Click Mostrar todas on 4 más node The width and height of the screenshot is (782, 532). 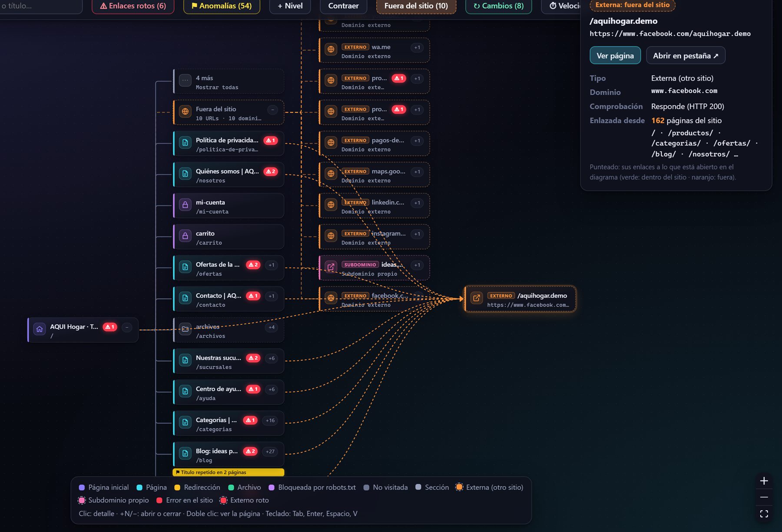[217, 87]
